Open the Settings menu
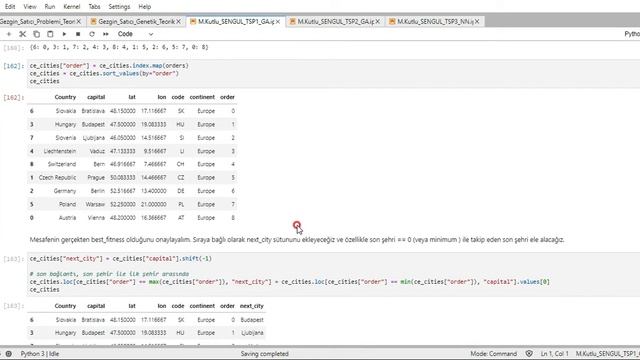The width and height of the screenshot is (640, 360). [x=119, y=7]
